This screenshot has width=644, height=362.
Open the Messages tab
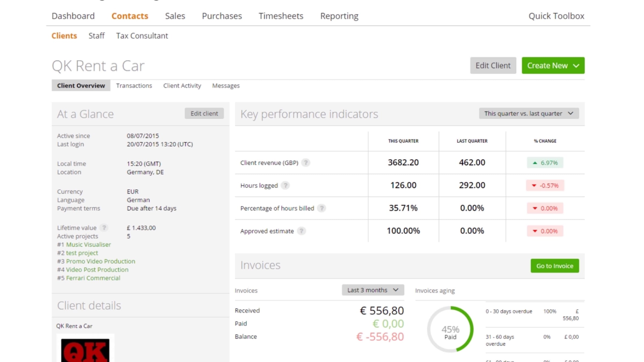coord(226,86)
